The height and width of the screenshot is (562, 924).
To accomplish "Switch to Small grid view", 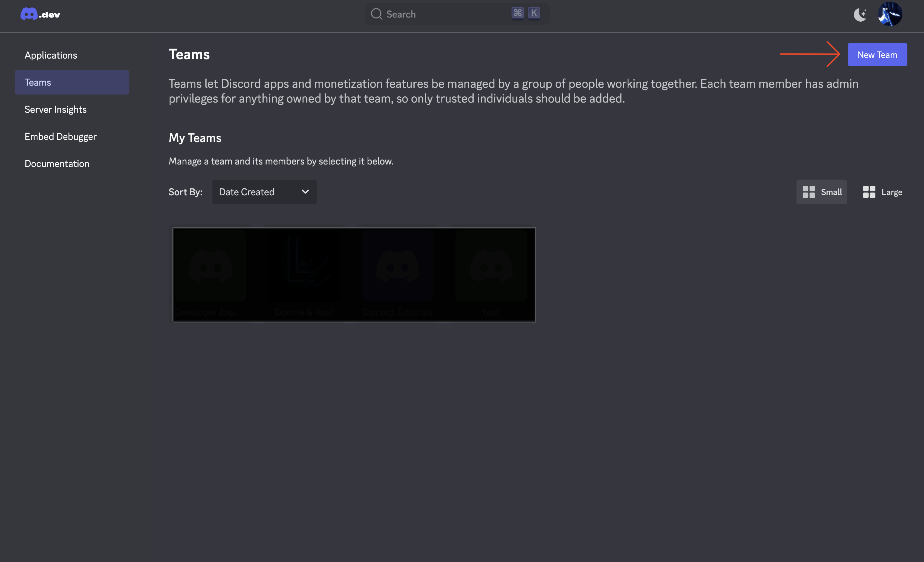I will pos(821,192).
